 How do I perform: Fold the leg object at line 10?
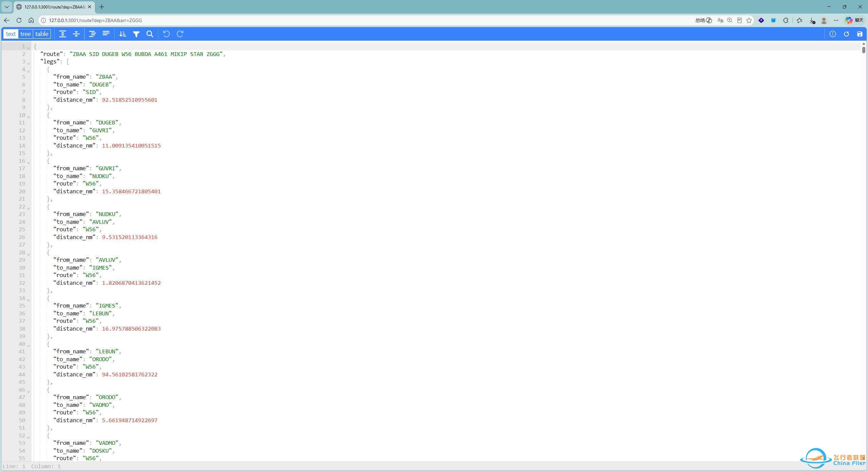[28, 117]
